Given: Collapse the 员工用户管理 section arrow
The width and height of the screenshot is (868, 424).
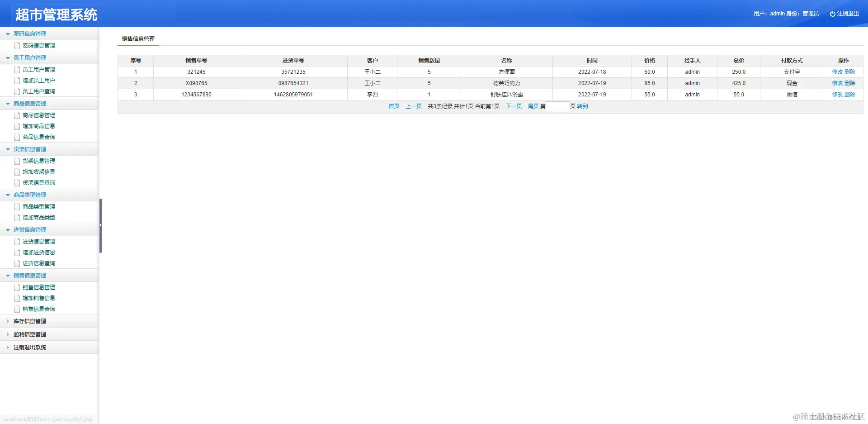Looking at the screenshot, I should pyautogui.click(x=8, y=58).
